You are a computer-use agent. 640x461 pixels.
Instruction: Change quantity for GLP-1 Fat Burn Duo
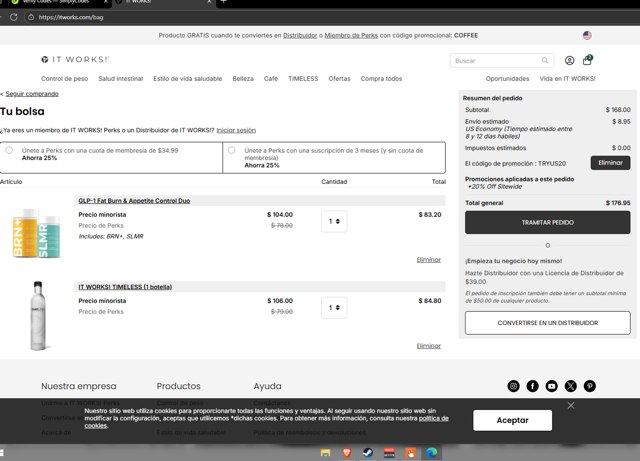pos(334,221)
